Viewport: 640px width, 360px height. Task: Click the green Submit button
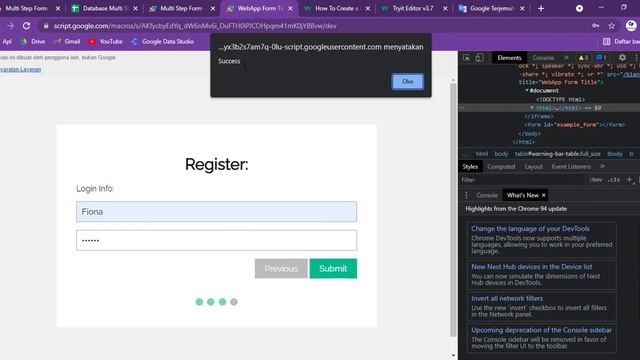(x=333, y=269)
